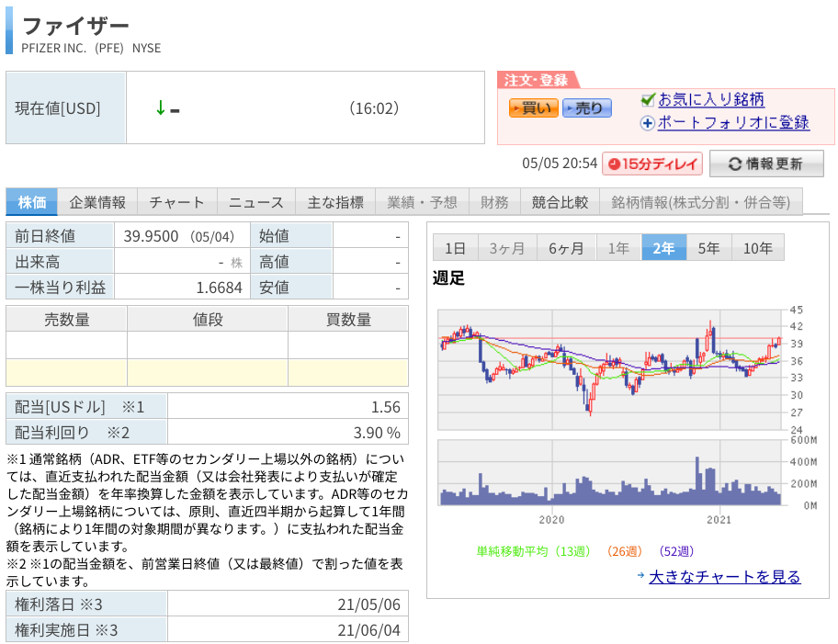This screenshot has width=838, height=644.
Task: Open ポートフォリオに登録 link
Action: point(733,122)
